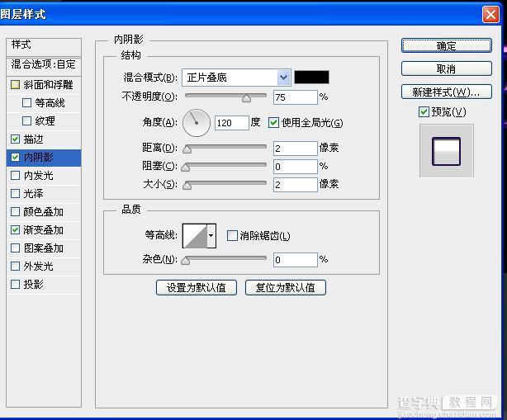507x420 pixels.
Task: Enable the 光泽 checkbox
Action: [x=15, y=194]
